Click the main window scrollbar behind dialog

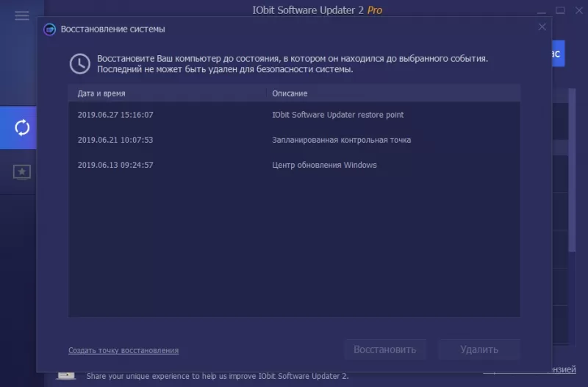(x=572, y=170)
